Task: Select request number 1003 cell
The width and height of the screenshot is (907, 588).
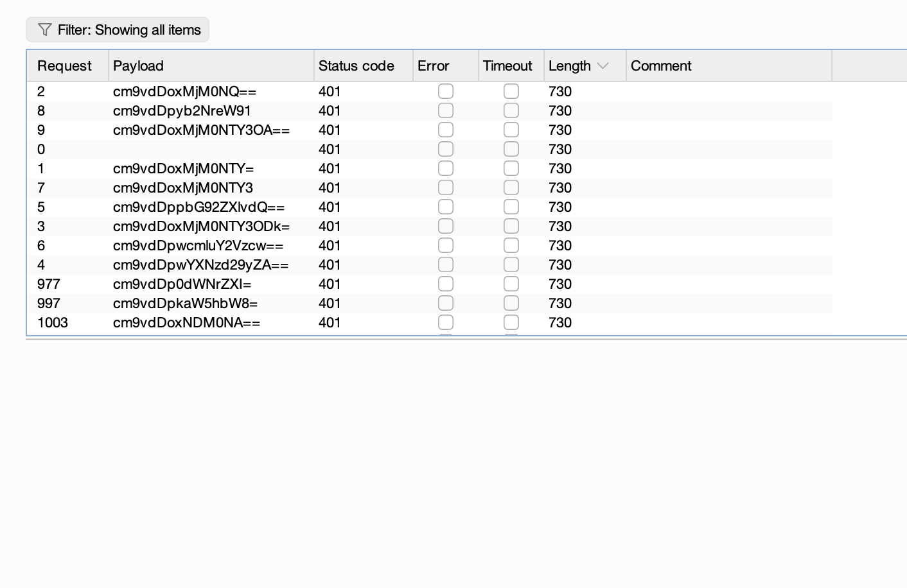Action: tap(53, 322)
